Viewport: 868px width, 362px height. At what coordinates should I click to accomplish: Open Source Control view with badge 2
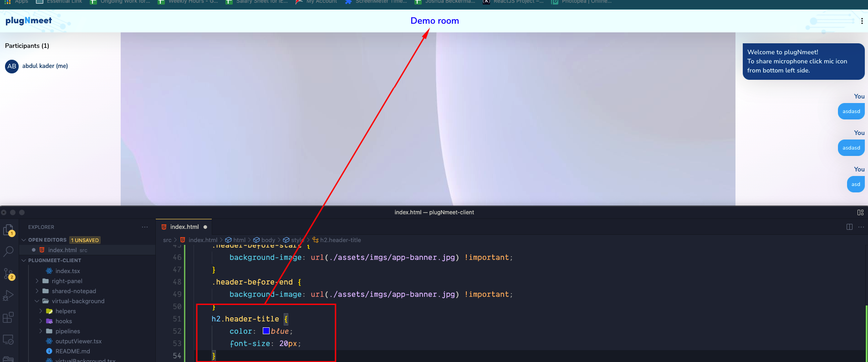tap(8, 274)
